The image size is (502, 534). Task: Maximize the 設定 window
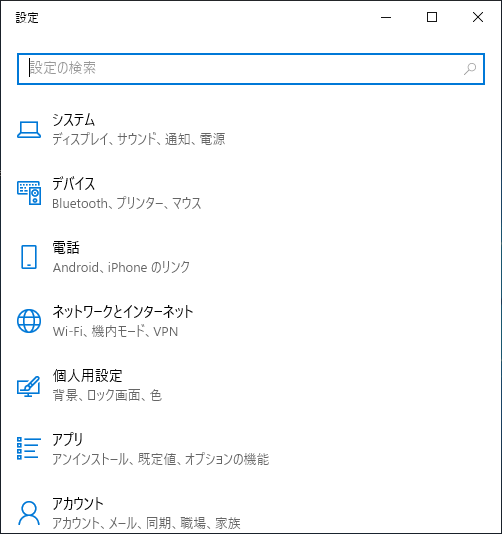(432, 17)
